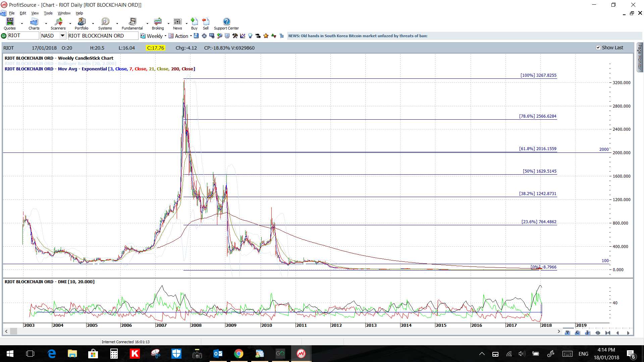The height and width of the screenshot is (362, 644).
Task: Open the Systems toolbar icon
Action: 105,24
